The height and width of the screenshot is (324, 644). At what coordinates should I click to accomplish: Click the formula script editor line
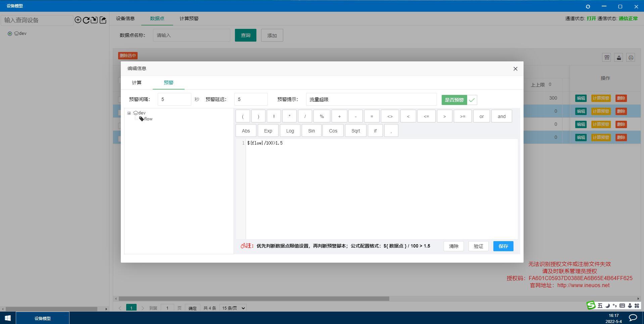[x=265, y=143]
